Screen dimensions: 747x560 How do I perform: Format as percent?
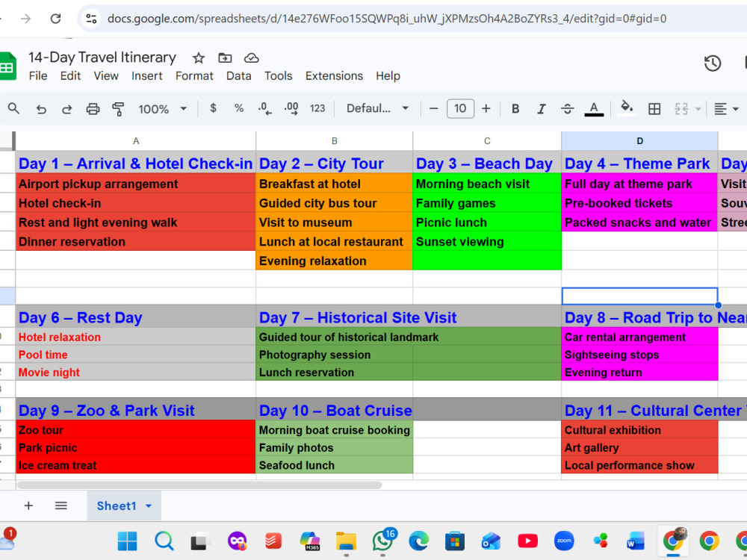coord(239,108)
